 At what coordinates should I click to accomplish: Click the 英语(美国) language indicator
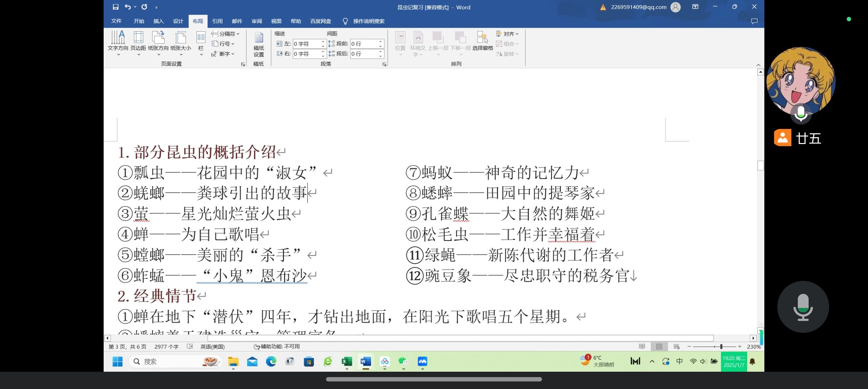pos(212,346)
